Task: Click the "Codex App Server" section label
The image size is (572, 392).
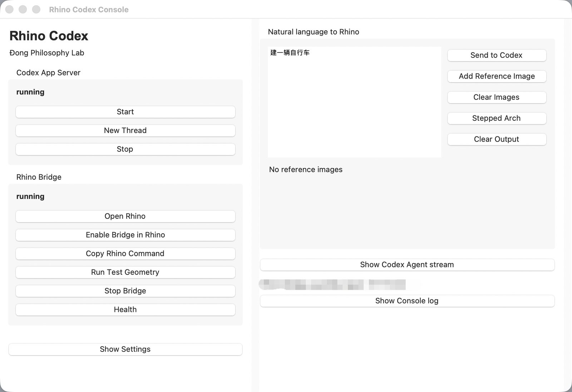Action: tap(48, 73)
